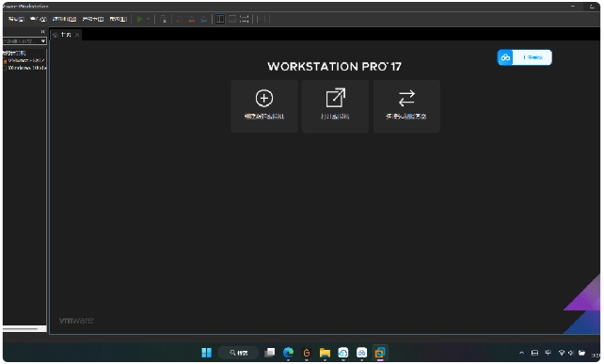Screen dimensions: 604x364
Task: Select the Windows 10 x64 VM in library
Action: click(26, 68)
